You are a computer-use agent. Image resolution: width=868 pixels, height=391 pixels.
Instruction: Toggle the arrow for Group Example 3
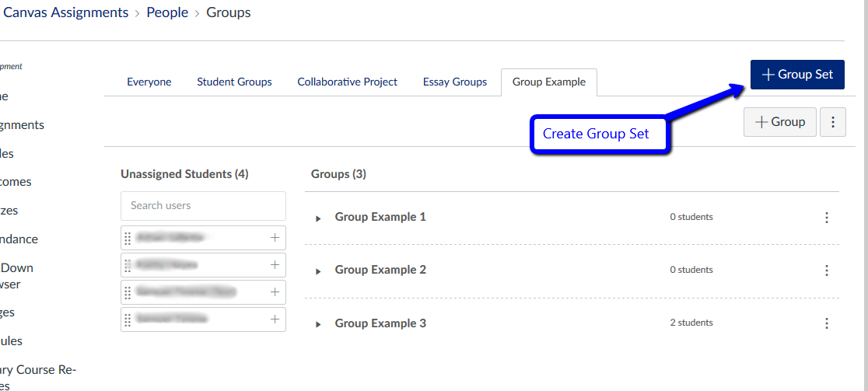[x=318, y=324]
